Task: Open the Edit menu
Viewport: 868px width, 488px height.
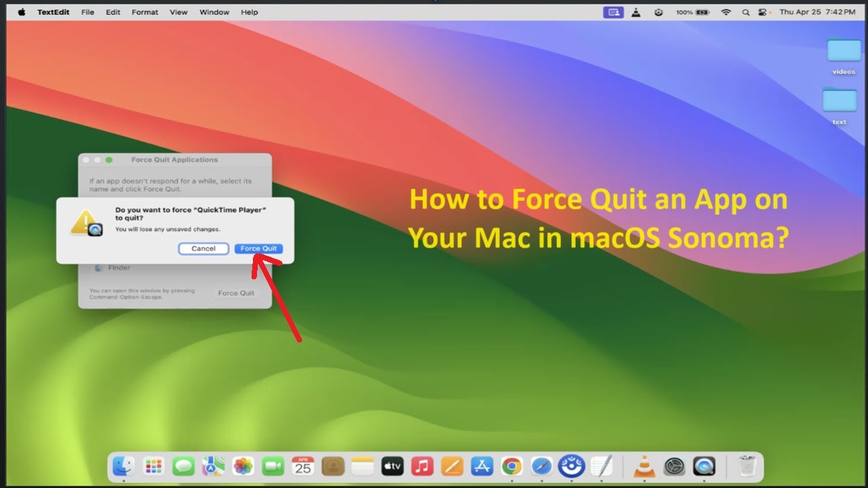Action: (x=113, y=12)
